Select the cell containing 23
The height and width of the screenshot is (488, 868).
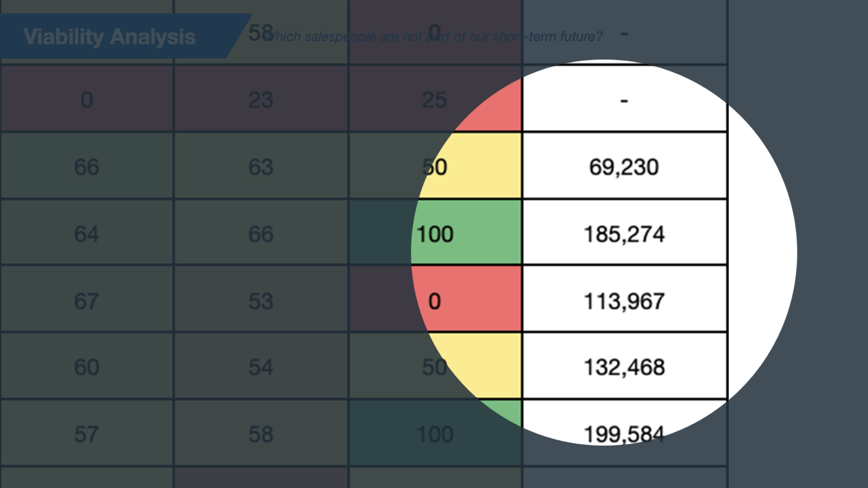point(261,99)
